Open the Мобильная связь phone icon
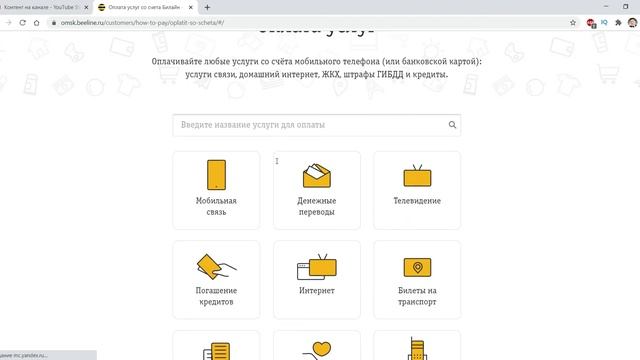This screenshot has width=640, height=360. click(x=216, y=175)
